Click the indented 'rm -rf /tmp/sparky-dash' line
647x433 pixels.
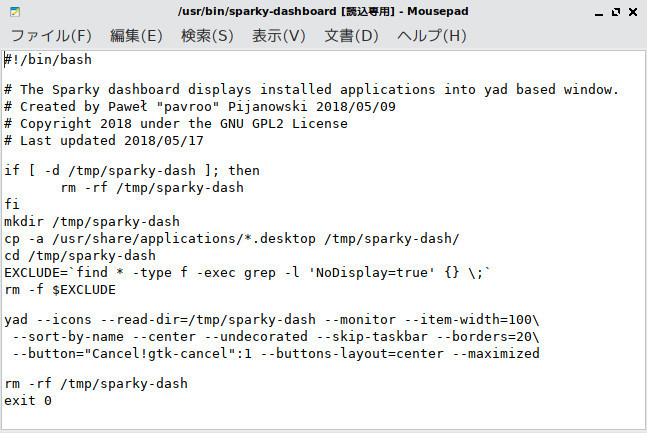tap(152, 188)
